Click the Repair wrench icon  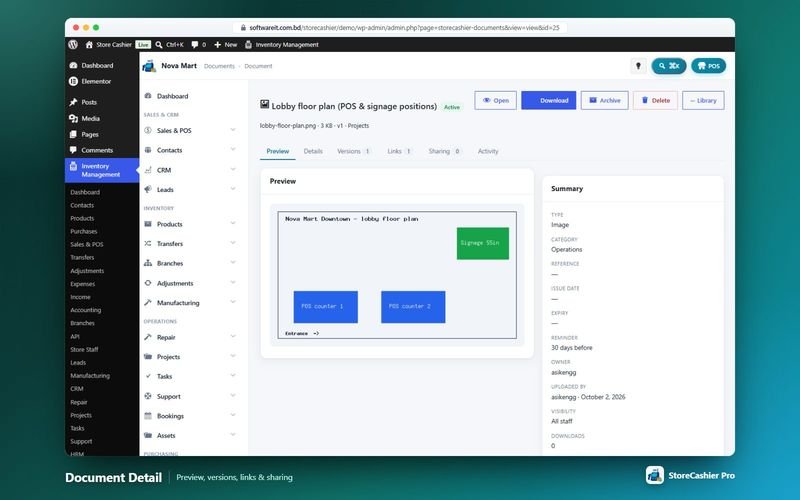148,337
